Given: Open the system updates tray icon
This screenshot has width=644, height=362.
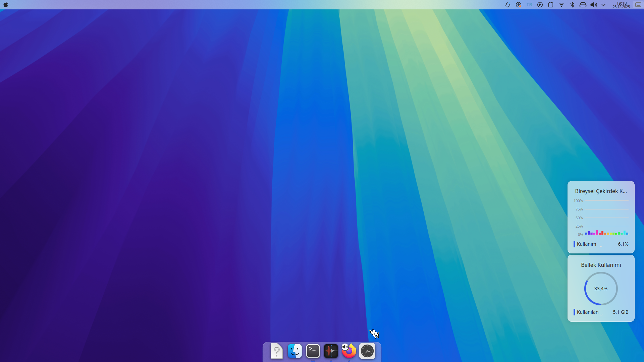Looking at the screenshot, I should point(519,5).
